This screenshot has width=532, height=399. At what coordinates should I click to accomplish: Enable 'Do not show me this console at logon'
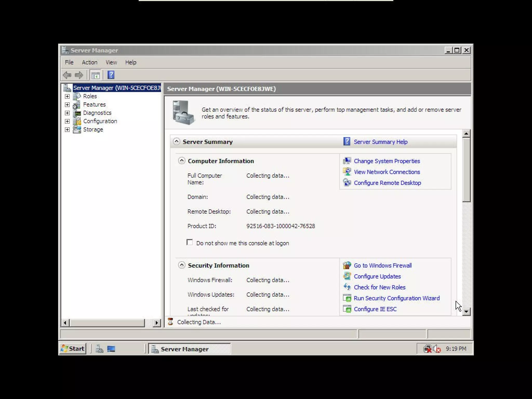coord(190,243)
